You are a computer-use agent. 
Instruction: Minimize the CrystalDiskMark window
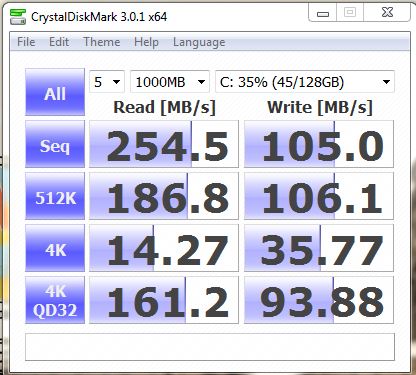tap(323, 13)
